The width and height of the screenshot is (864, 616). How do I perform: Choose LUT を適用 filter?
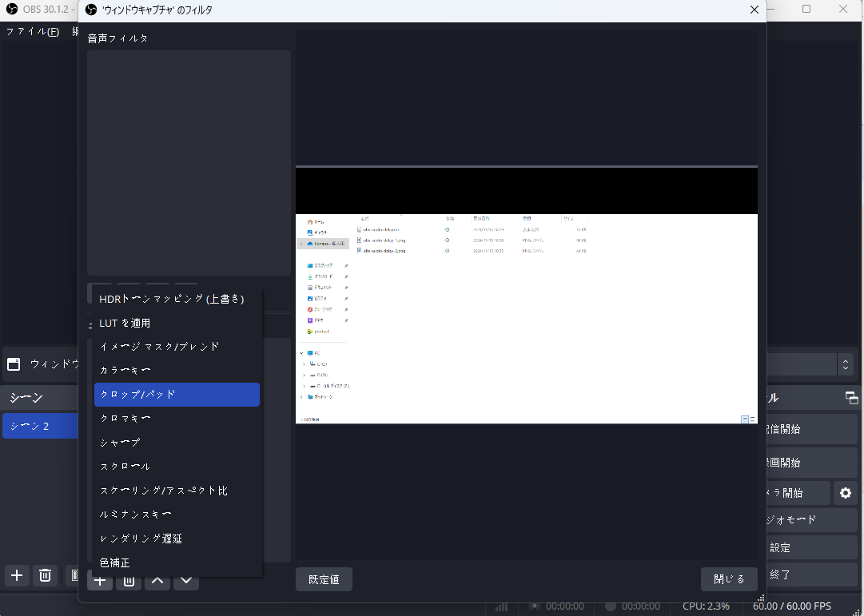pos(177,323)
